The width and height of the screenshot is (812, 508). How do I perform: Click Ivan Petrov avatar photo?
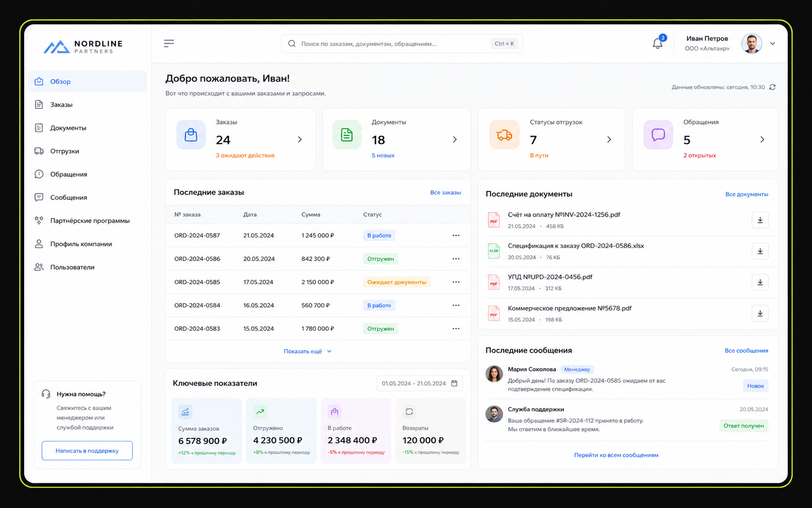[752, 44]
